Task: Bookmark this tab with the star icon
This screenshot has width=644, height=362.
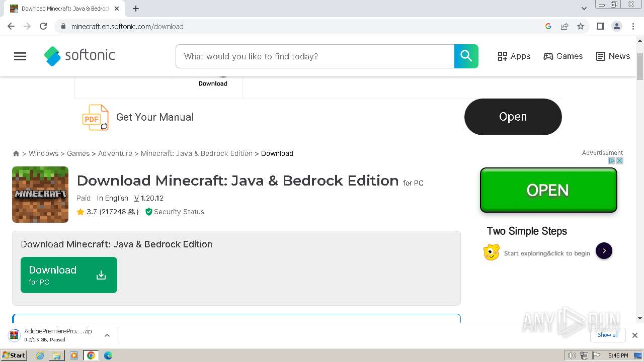Action: tap(581, 26)
